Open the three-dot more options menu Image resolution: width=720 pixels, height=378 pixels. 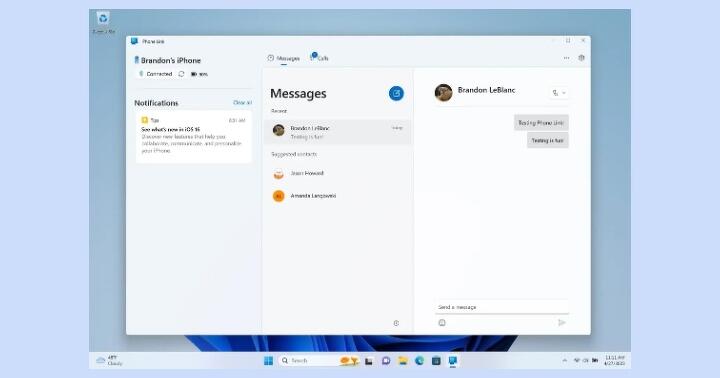(x=566, y=58)
